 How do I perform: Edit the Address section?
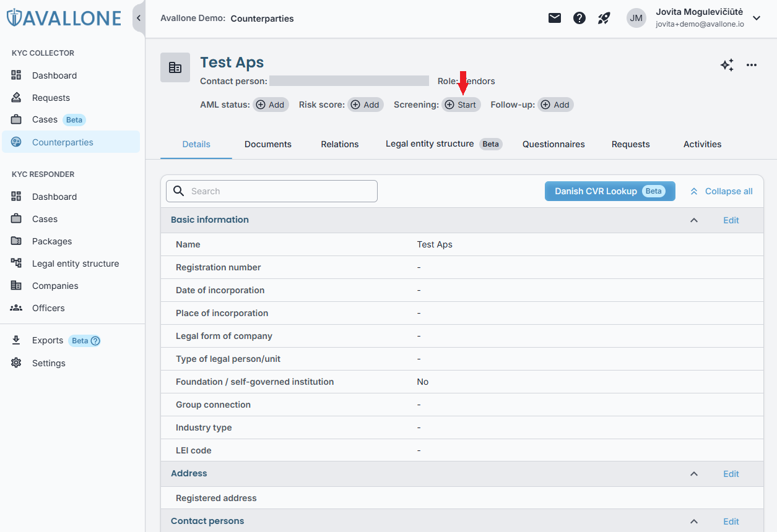pos(731,474)
